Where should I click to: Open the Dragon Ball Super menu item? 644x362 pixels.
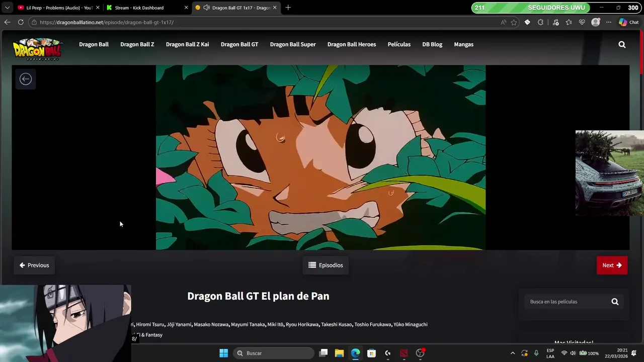click(x=293, y=44)
